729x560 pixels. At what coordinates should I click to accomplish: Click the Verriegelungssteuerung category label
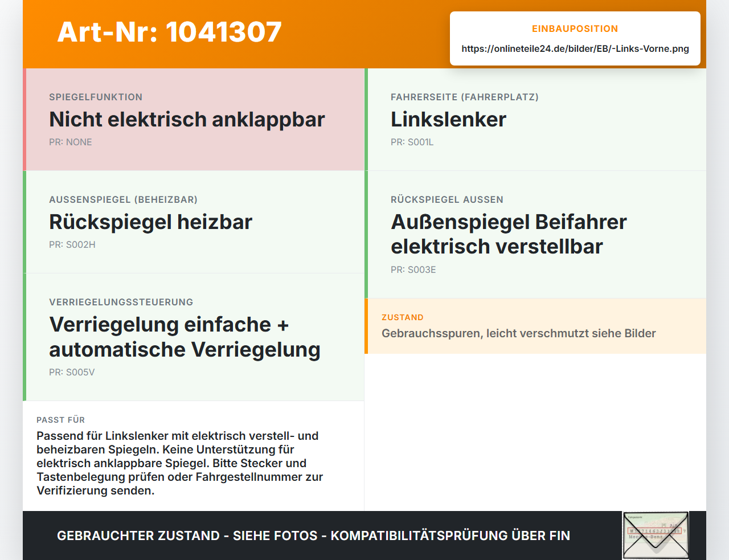(121, 302)
